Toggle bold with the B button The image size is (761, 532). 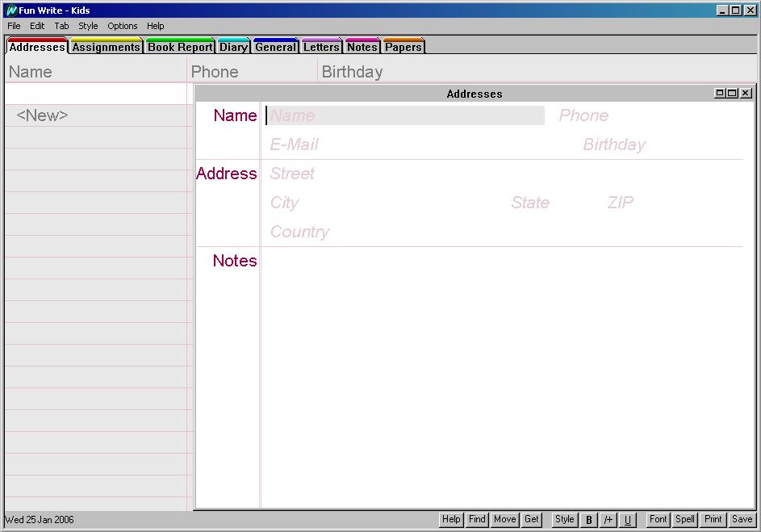[x=589, y=520]
